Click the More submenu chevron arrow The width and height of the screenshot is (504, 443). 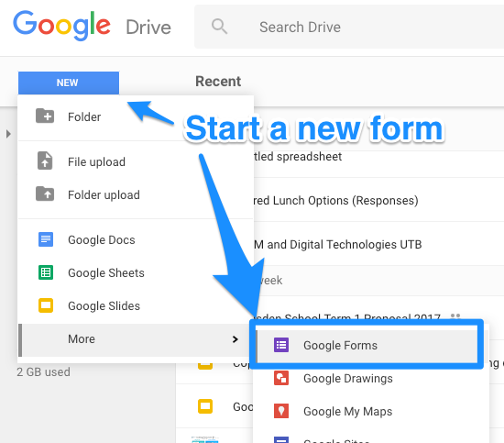pos(236,339)
